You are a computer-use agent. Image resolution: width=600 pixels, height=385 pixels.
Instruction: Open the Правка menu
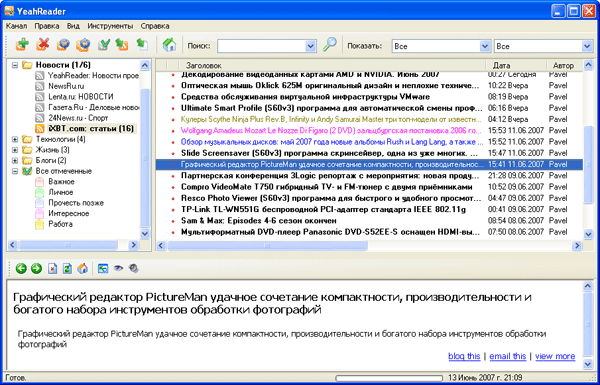tap(47, 26)
